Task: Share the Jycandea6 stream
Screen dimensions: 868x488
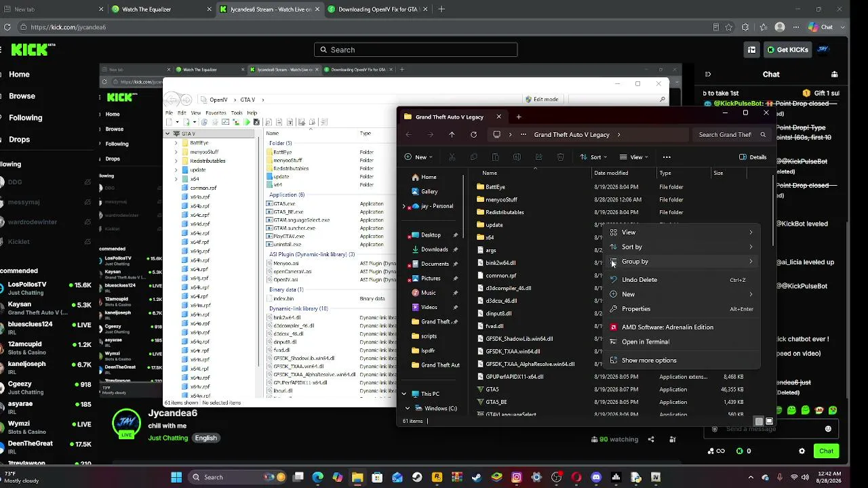Action: click(651, 439)
